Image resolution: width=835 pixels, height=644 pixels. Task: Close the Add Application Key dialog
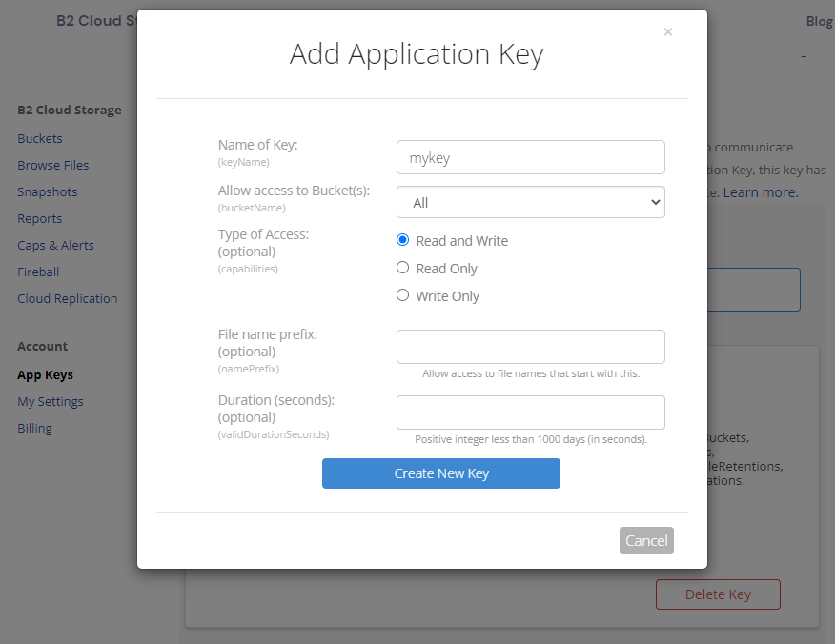coord(667,32)
